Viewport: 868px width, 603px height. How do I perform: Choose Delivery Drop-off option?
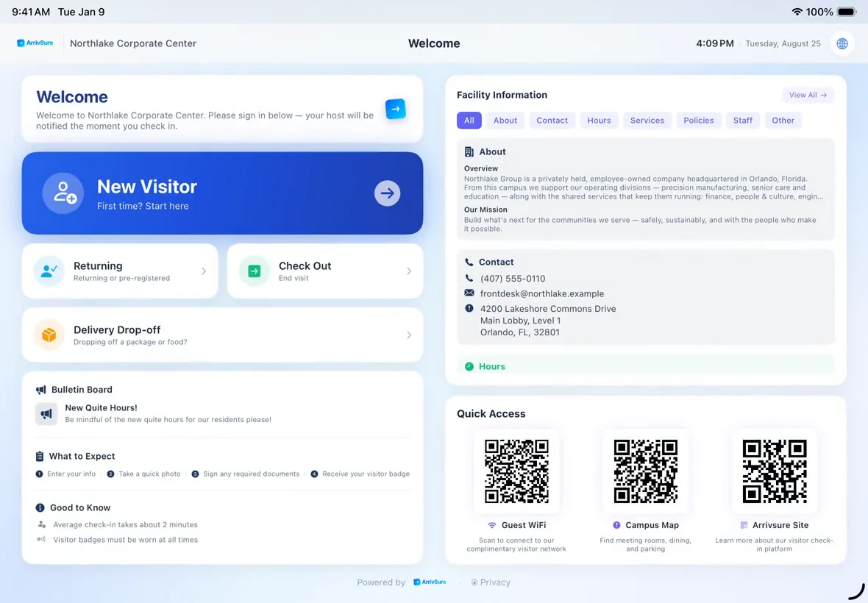click(223, 335)
